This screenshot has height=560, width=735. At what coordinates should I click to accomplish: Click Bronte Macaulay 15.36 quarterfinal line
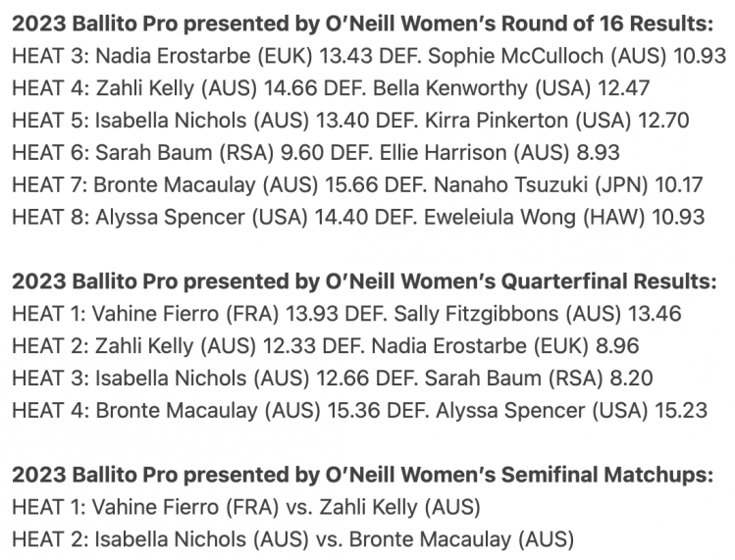pos(359,411)
